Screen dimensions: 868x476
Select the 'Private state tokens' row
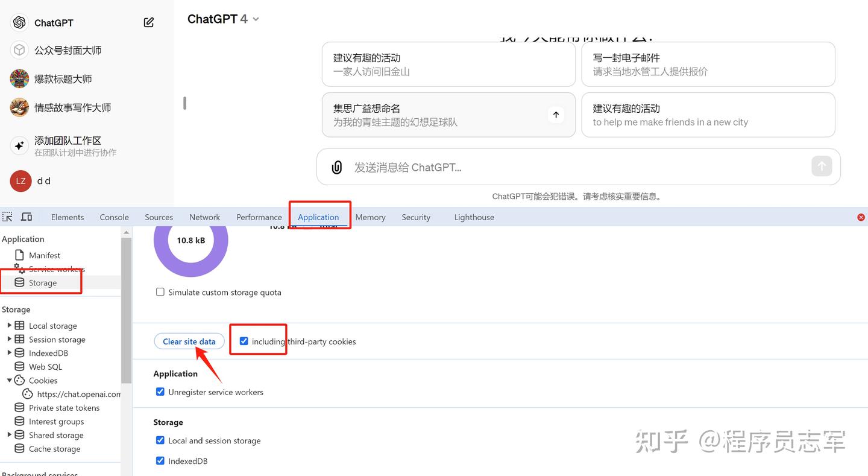[60, 408]
